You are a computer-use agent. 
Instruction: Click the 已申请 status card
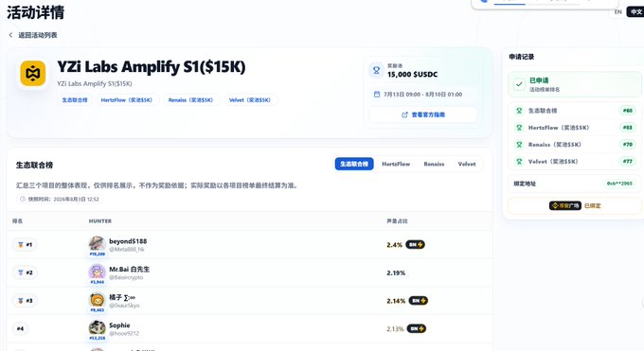tap(575, 84)
